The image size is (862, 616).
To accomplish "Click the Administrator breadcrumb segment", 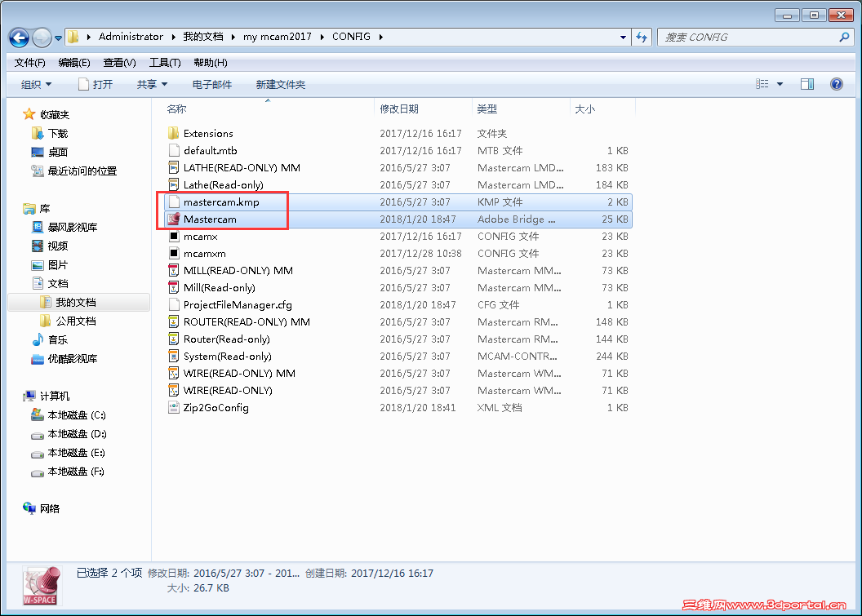I will 131,37.
